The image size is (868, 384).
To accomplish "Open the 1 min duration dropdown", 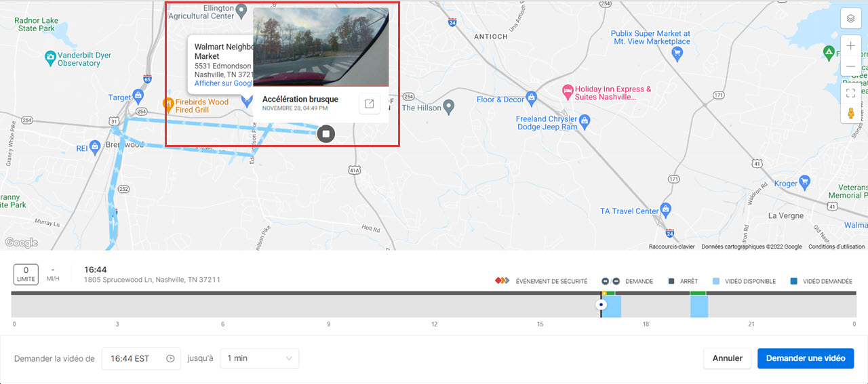I will point(260,358).
